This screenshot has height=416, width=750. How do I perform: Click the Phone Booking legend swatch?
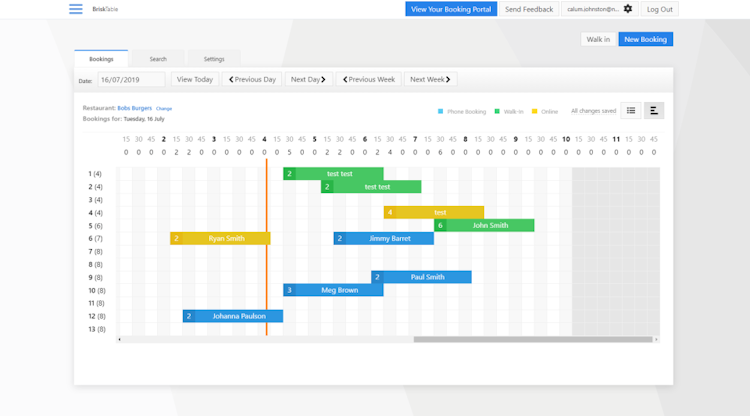(x=441, y=111)
